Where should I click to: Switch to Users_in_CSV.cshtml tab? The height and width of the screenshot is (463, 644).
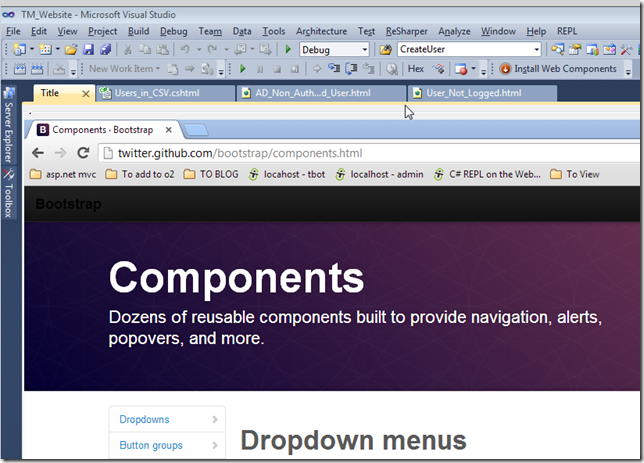(166, 93)
